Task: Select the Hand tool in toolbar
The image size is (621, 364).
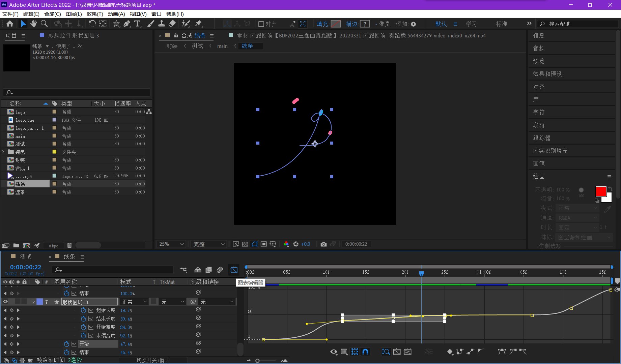Action: coord(33,24)
